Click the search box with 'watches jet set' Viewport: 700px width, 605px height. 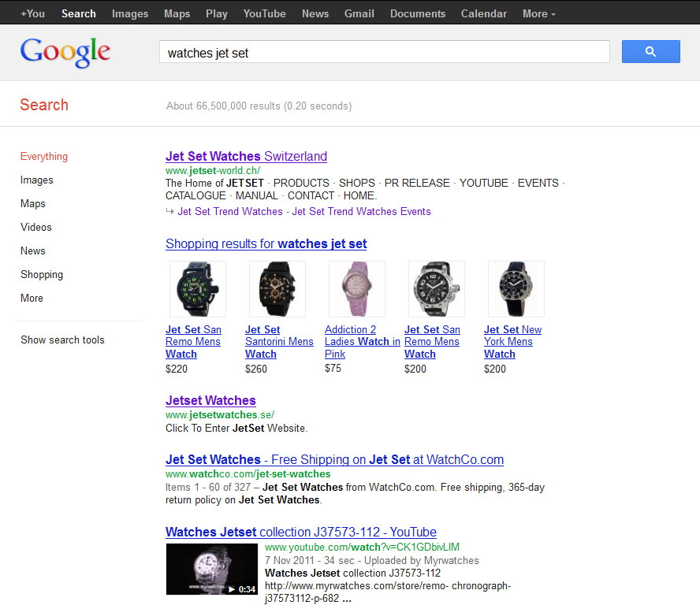[385, 52]
